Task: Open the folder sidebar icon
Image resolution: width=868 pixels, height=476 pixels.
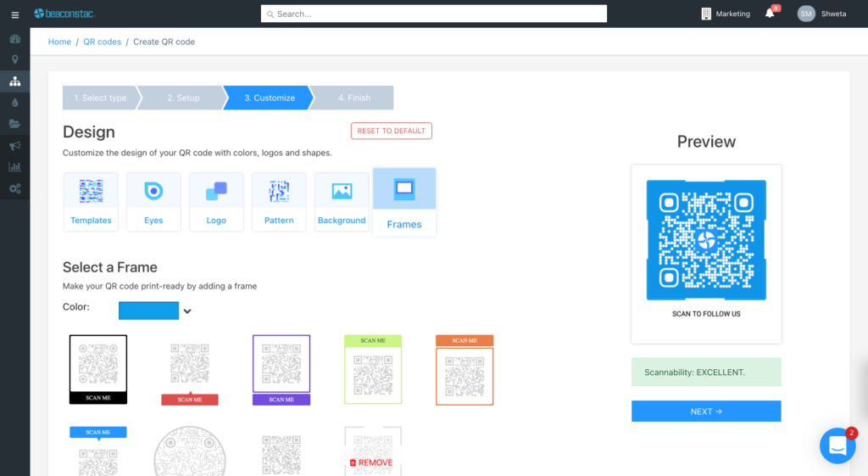Action: point(15,124)
